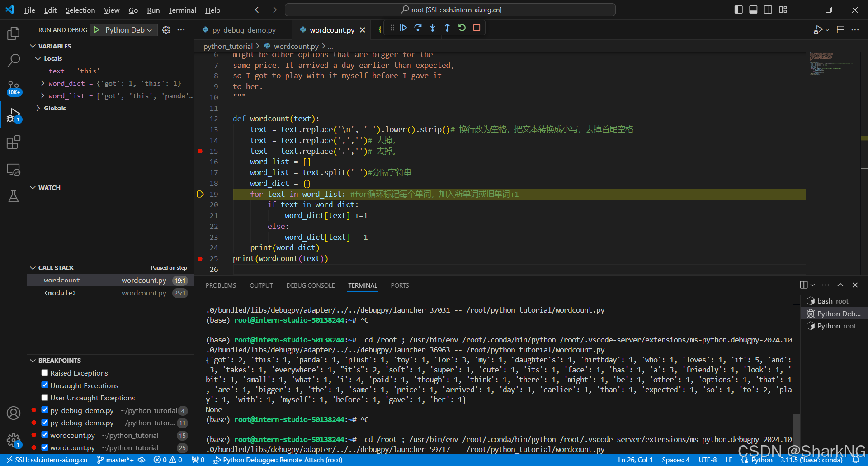Open the Accounts menu
The image size is (868, 466).
tap(14, 413)
